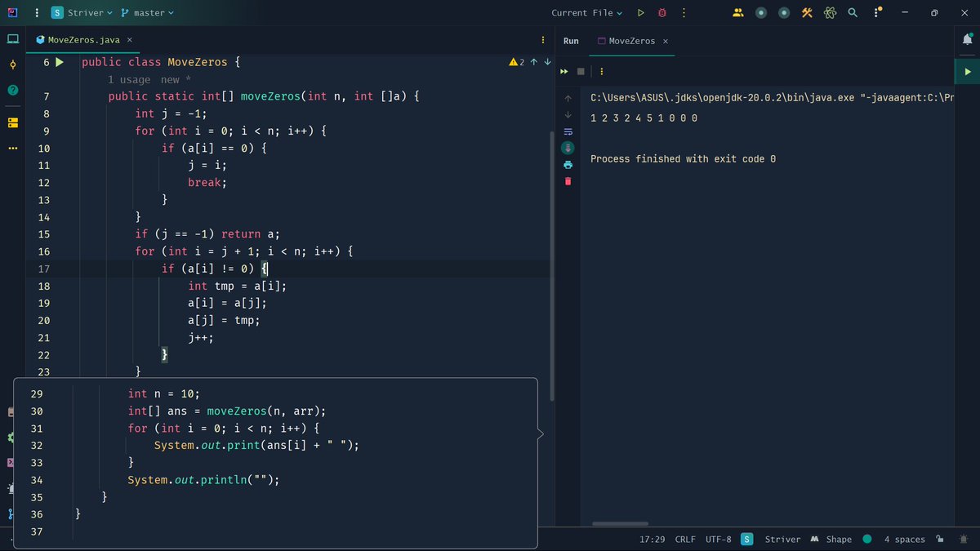Open editor tab options three-dot menu
Image resolution: width=980 pixels, height=551 pixels.
tap(543, 40)
